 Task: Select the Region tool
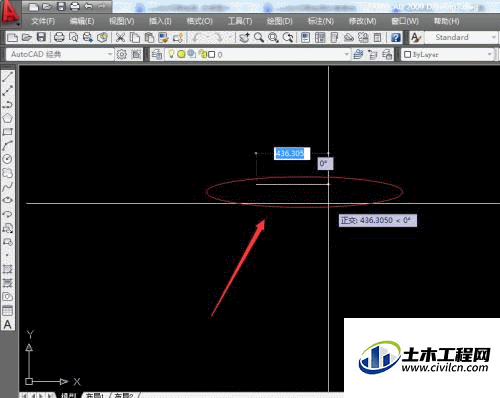point(8,297)
